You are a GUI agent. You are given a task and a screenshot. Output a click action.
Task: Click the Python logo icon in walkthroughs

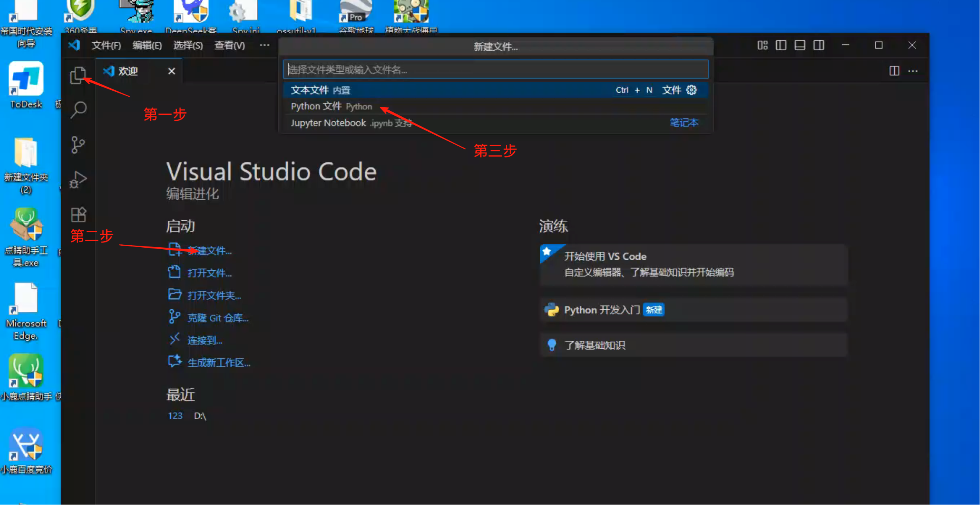click(x=552, y=310)
